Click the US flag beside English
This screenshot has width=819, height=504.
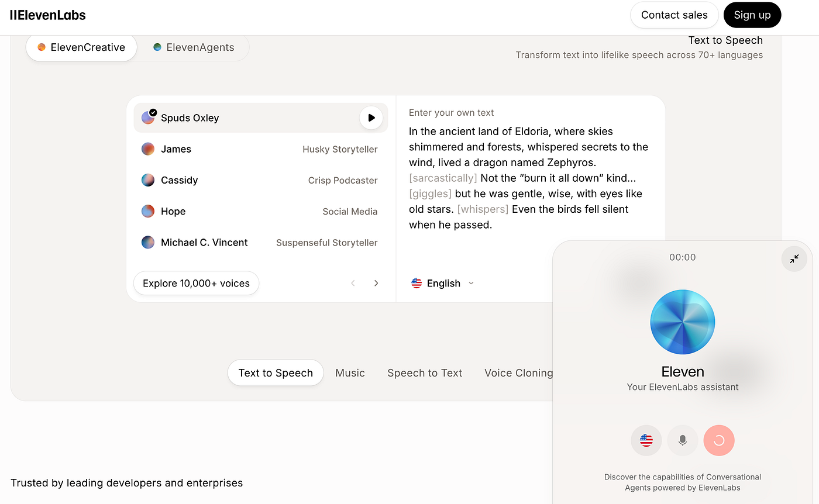coord(417,283)
